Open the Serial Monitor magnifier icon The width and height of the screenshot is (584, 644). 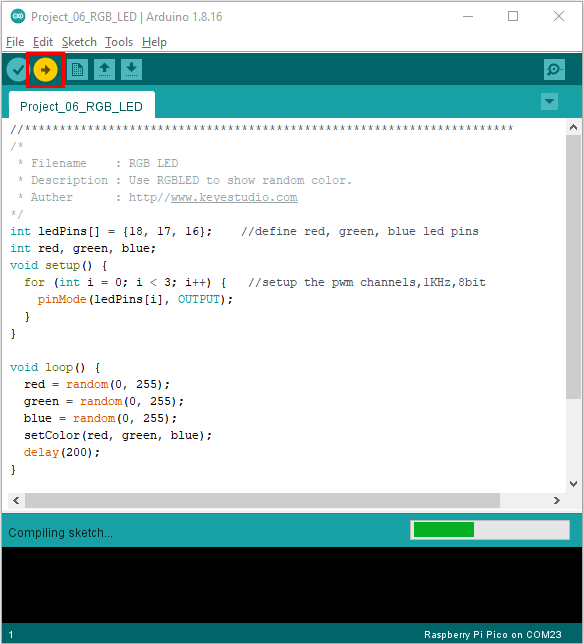[554, 70]
